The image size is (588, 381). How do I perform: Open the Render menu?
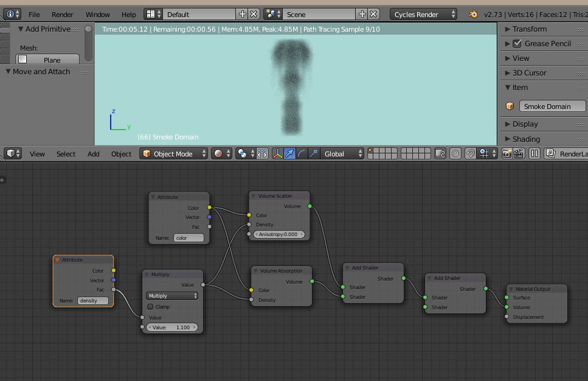click(62, 14)
